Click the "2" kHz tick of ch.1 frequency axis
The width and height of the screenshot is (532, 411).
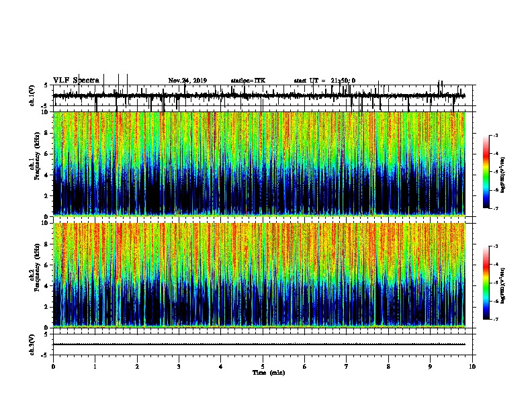tap(47, 195)
